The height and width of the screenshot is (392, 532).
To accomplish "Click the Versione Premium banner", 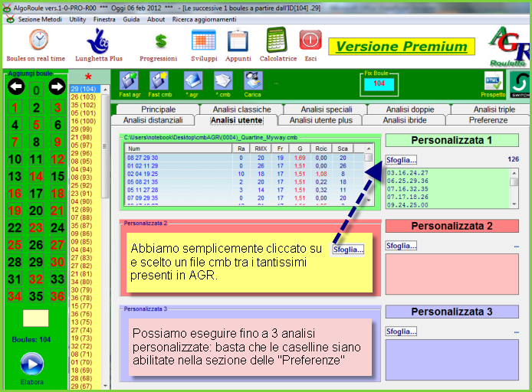I will 402,47.
